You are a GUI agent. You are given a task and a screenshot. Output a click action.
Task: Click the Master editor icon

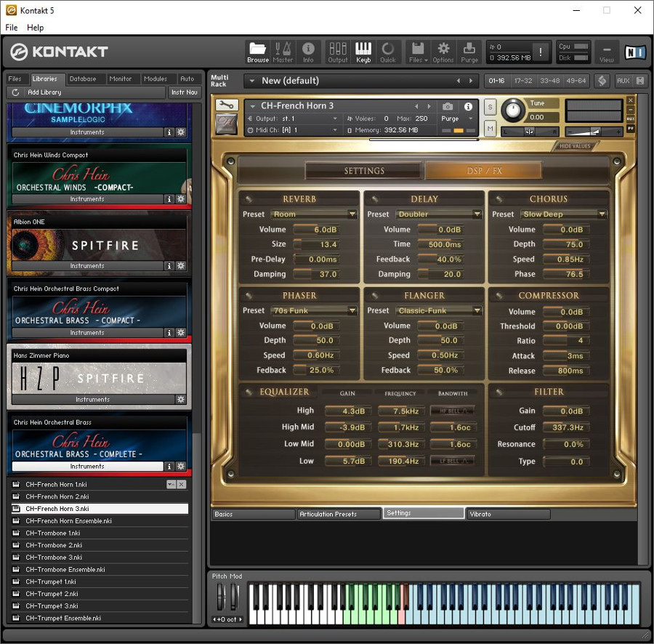tap(283, 52)
